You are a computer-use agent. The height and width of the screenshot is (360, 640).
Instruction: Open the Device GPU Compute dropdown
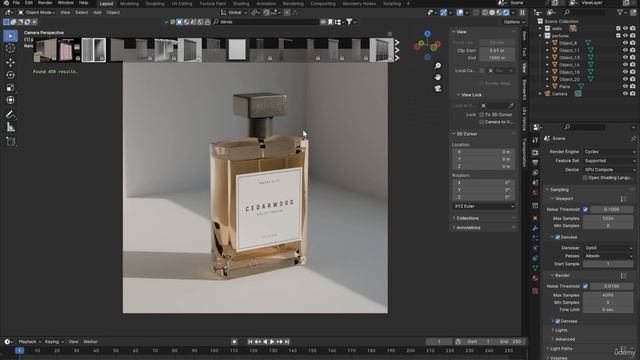609,170
